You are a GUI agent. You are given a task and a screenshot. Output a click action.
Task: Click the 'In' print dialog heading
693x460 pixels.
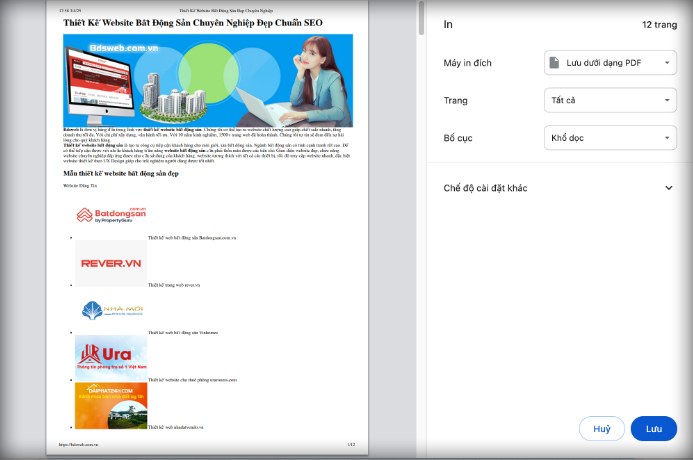[448, 24]
